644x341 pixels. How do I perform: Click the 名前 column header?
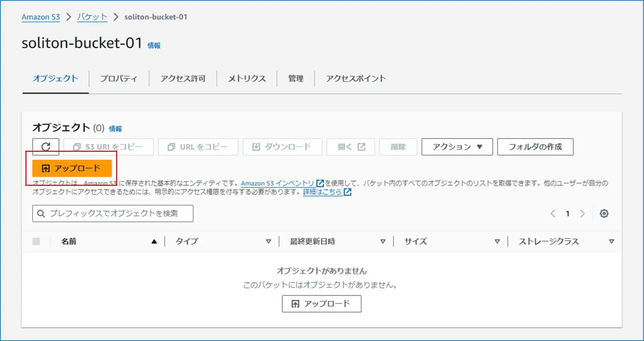click(x=69, y=242)
